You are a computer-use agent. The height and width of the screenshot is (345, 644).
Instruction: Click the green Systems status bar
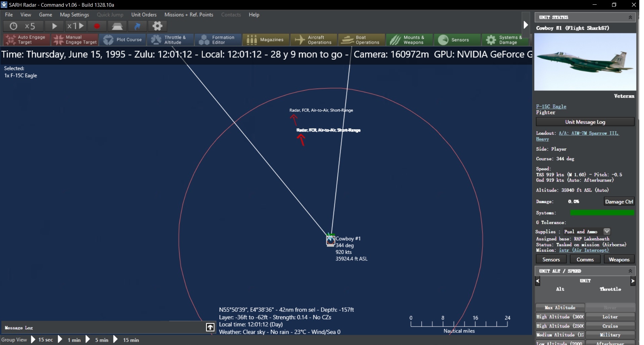click(x=602, y=212)
